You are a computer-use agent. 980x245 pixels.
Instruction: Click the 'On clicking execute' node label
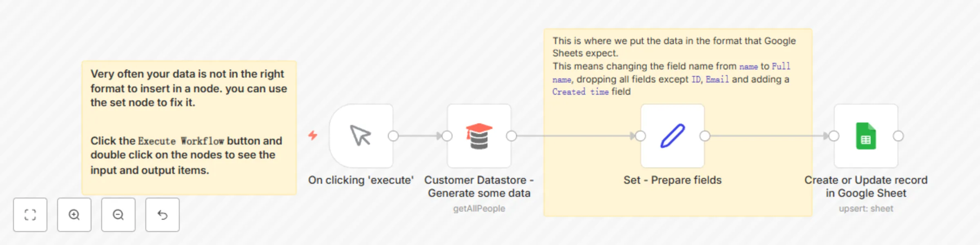pyautogui.click(x=361, y=180)
